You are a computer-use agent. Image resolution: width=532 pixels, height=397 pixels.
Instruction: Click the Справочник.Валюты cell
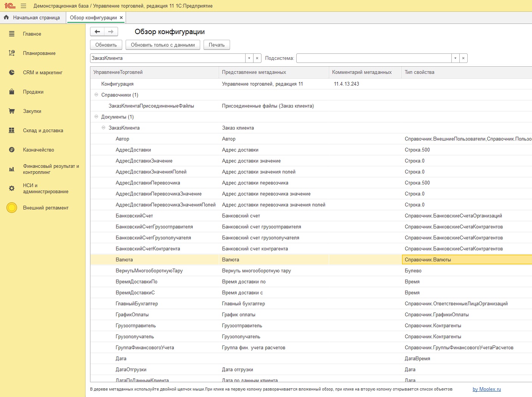tap(467, 259)
